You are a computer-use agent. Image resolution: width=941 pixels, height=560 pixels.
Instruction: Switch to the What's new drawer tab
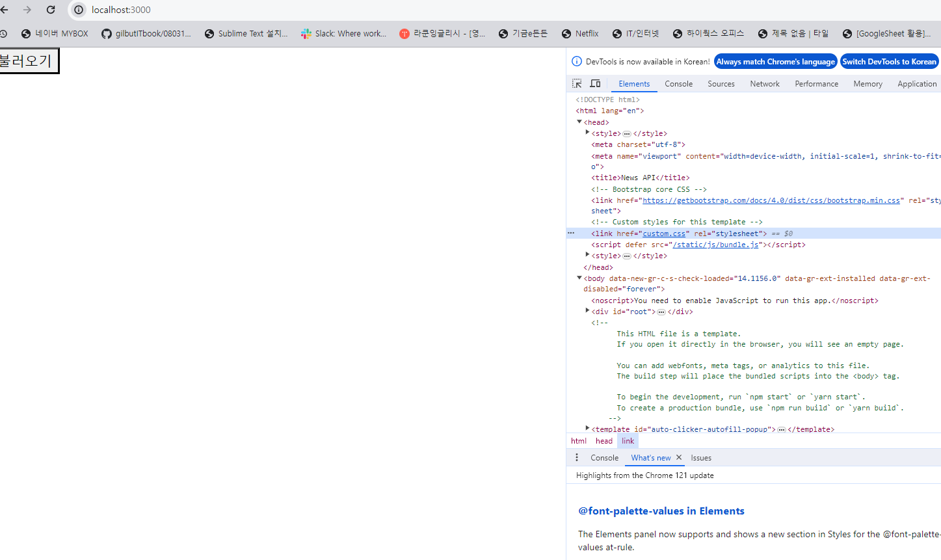(650, 458)
